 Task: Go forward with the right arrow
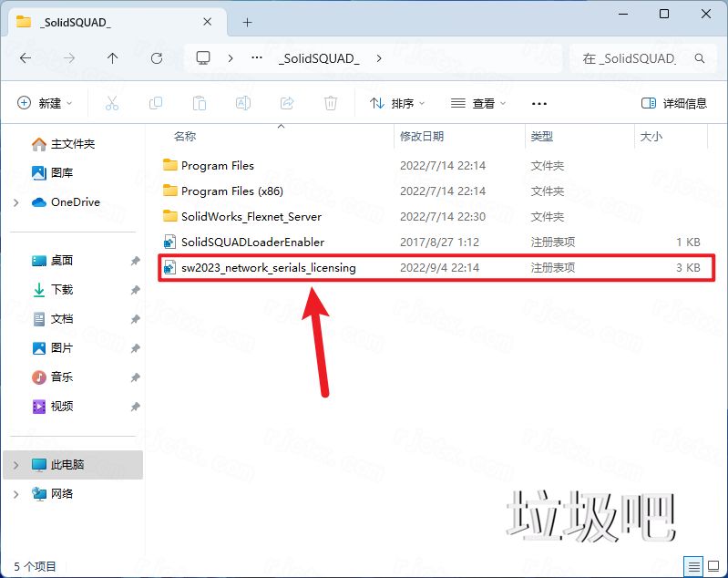[x=69, y=58]
